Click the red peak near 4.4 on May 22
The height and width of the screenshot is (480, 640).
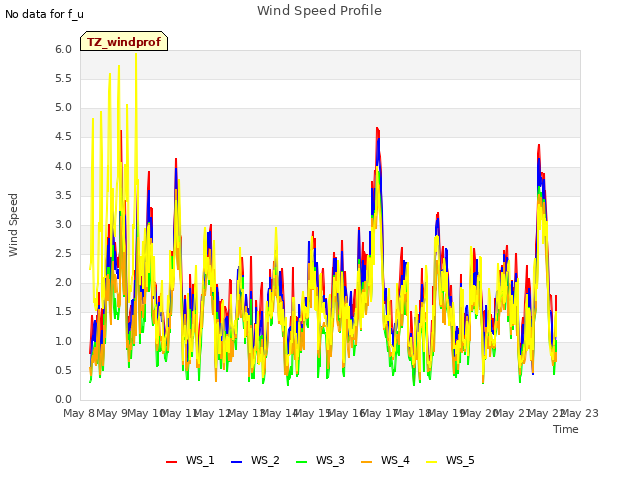[539, 145]
